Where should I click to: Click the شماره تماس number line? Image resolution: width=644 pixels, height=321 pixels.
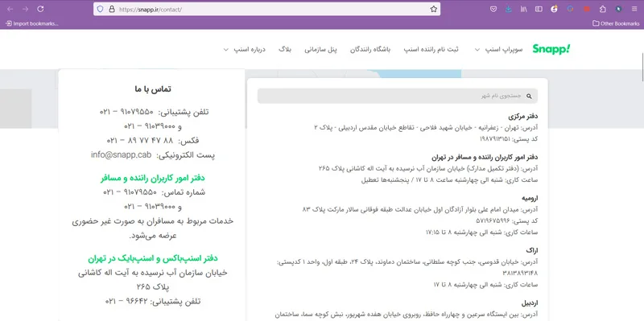[154, 192]
